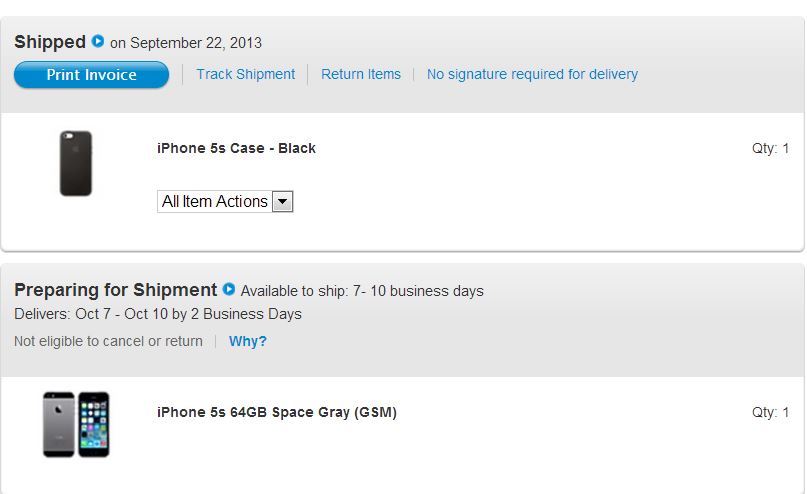
Task: Open the Track Shipment link
Action: tap(245, 74)
